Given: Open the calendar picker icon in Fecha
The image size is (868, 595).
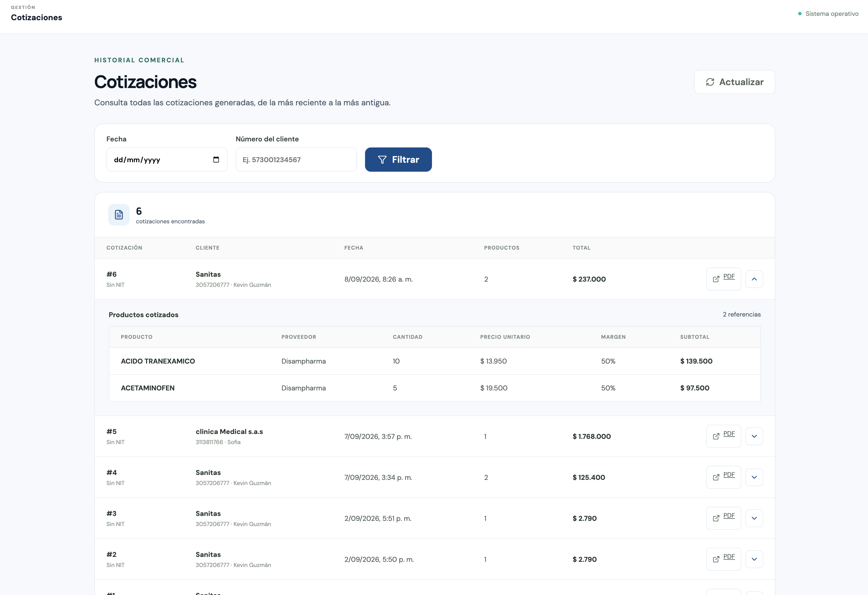Looking at the screenshot, I should pyautogui.click(x=216, y=160).
